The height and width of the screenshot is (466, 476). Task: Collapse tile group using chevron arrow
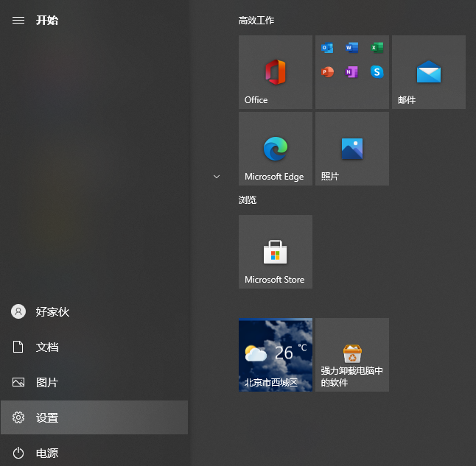[217, 177]
